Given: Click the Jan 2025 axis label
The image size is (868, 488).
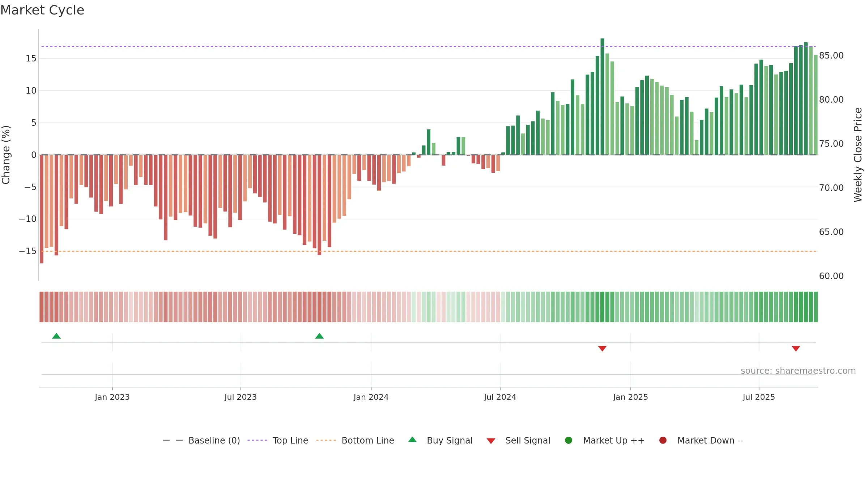Looking at the screenshot, I should coord(630,397).
